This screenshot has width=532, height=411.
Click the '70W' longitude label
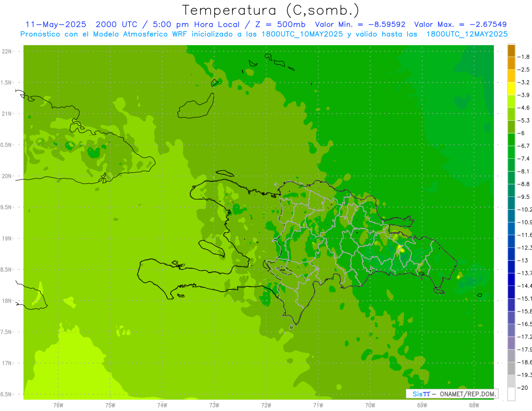(370, 405)
